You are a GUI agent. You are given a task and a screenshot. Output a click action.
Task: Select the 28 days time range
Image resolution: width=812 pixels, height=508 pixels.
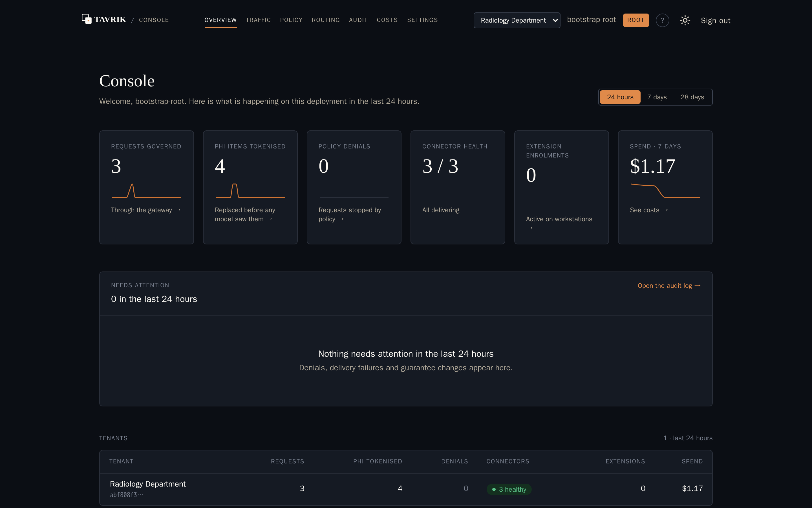692,97
